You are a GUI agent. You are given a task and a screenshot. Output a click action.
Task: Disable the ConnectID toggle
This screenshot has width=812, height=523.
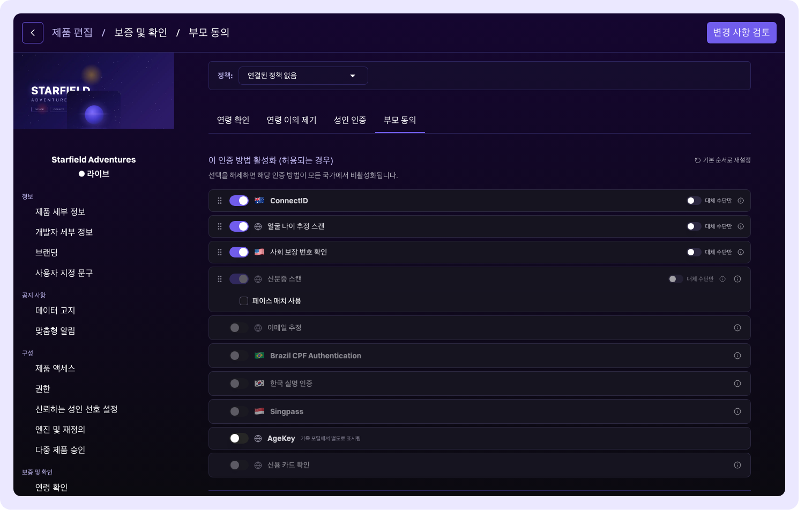[x=239, y=201]
